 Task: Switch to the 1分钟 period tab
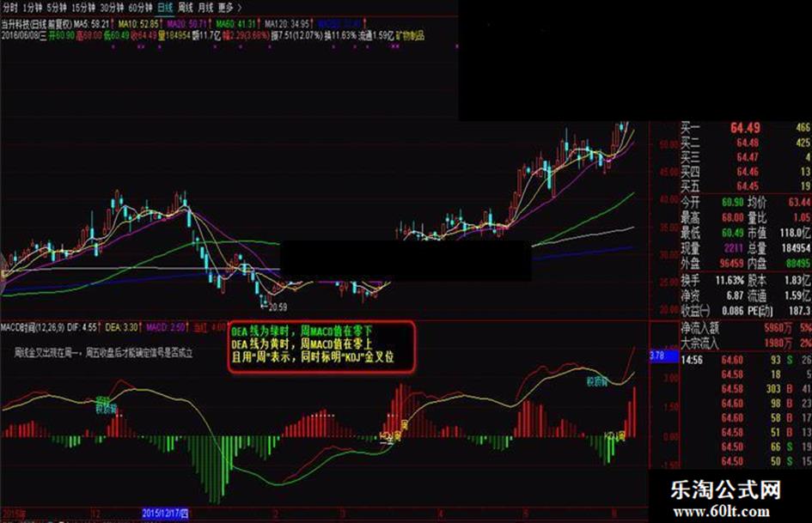point(32,7)
